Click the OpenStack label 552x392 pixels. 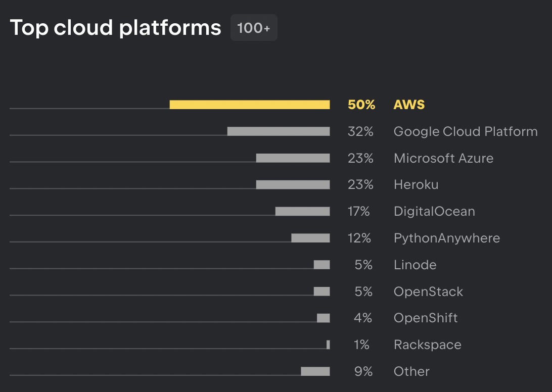(x=429, y=291)
